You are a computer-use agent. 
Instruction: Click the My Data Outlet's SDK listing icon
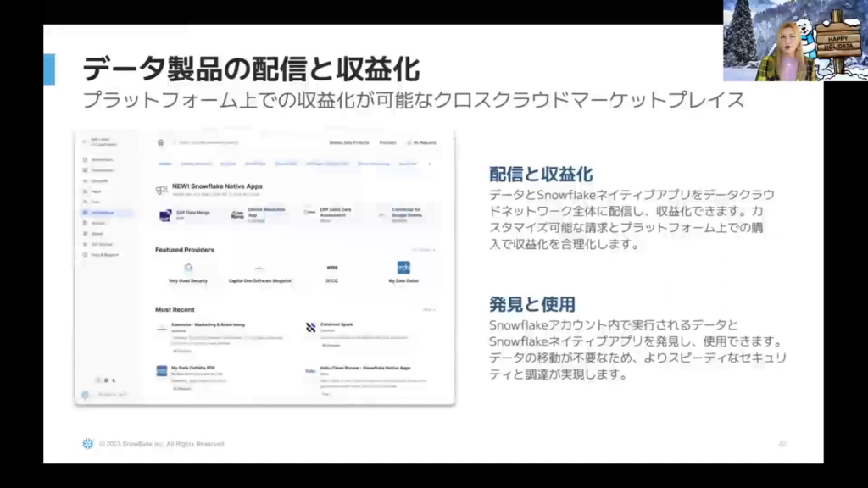pos(162,371)
